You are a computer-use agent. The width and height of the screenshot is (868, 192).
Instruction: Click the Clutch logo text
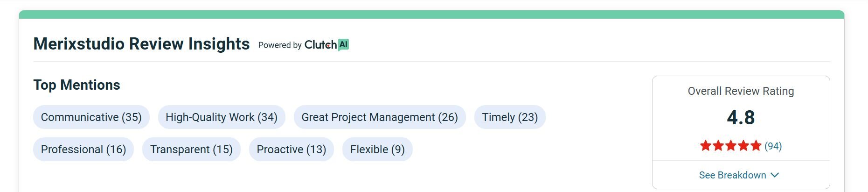pyautogui.click(x=320, y=45)
